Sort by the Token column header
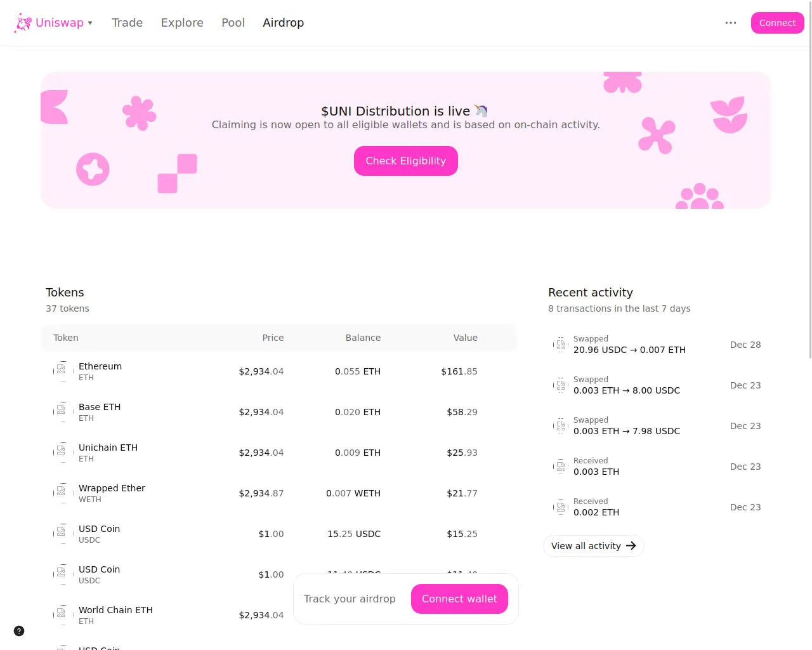This screenshot has height=650, width=812. (66, 338)
